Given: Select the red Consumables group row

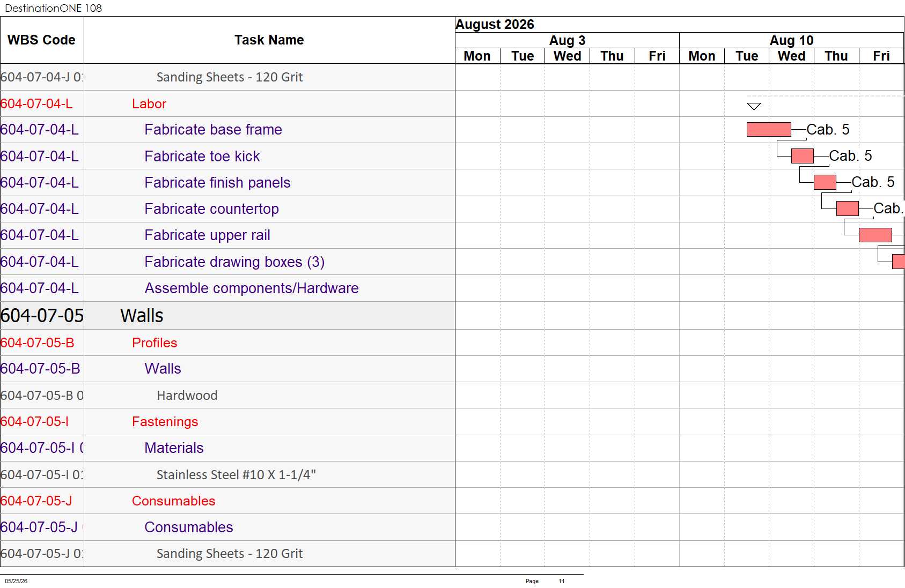Looking at the screenshot, I should coord(227,501).
